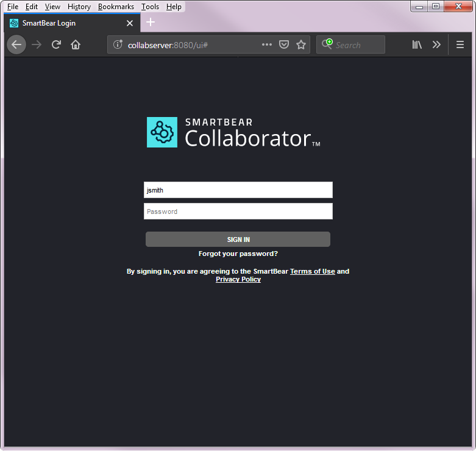476x451 pixels.
Task: Open the Firefox hamburger menu
Action: 460,44
